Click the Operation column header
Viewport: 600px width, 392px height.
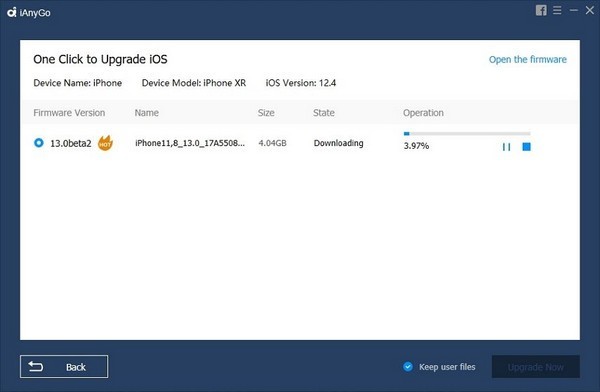[423, 113]
